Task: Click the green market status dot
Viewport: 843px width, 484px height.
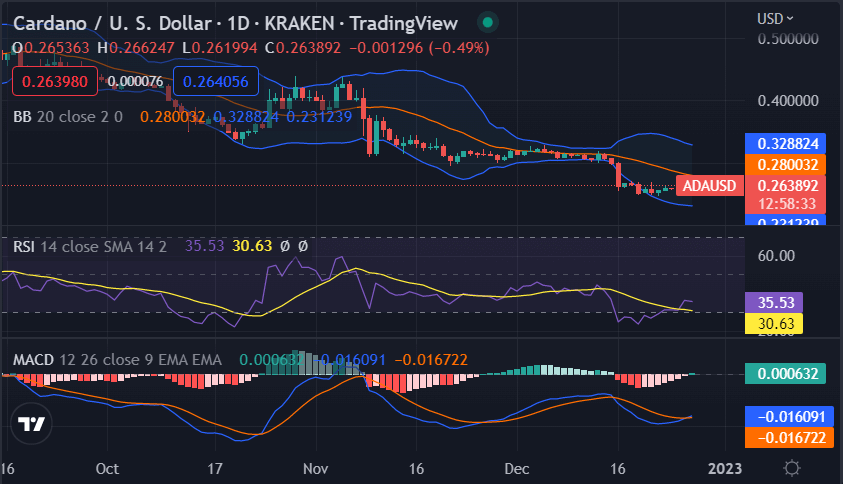Action: coord(488,23)
